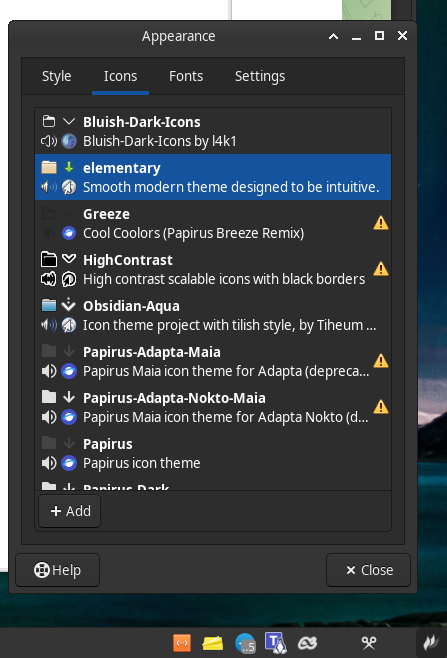Select Papirus-Adapta-Nokto-Maia theme name
This screenshot has height=658, width=447.
click(174, 398)
